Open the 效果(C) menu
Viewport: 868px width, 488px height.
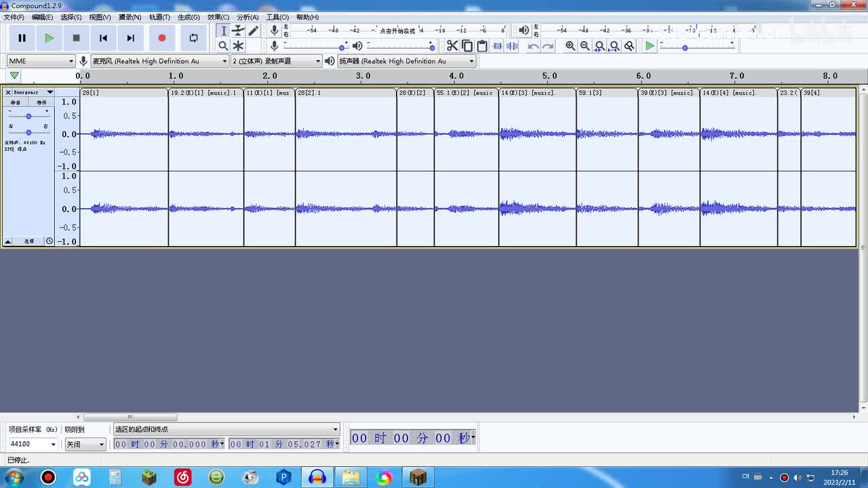tap(218, 17)
